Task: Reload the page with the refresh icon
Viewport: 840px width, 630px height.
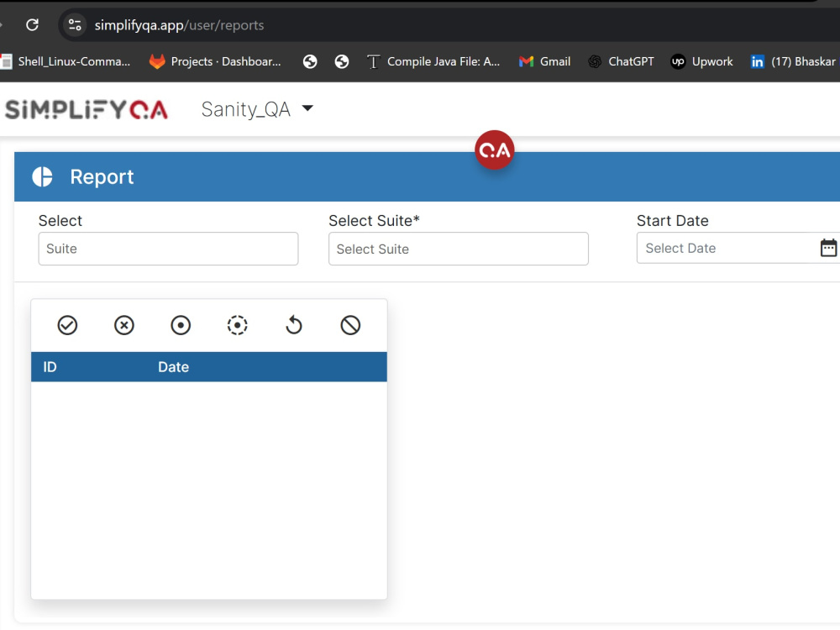Action: click(32, 24)
